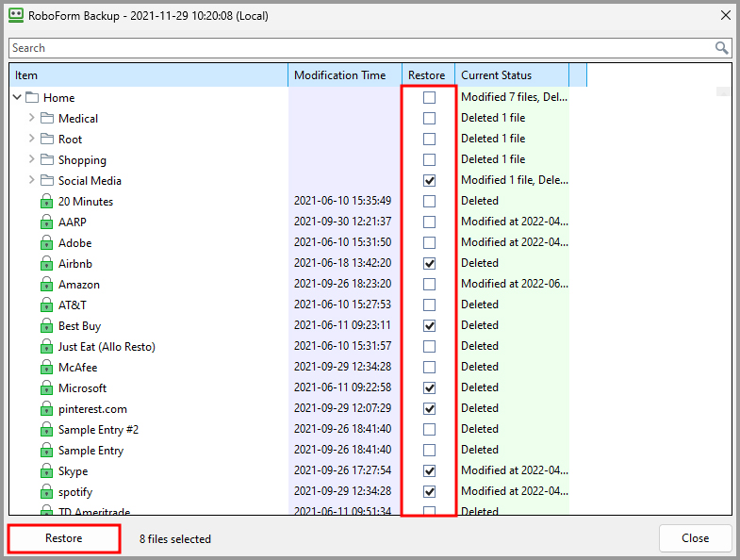Click the lock icon beside Adobe
The image size is (740, 560).
(x=46, y=242)
